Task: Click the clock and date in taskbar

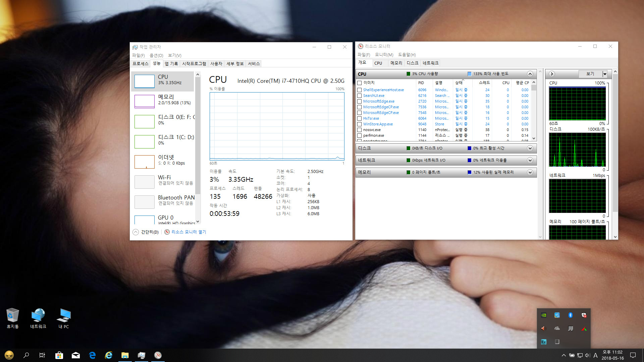Action: [612, 355]
